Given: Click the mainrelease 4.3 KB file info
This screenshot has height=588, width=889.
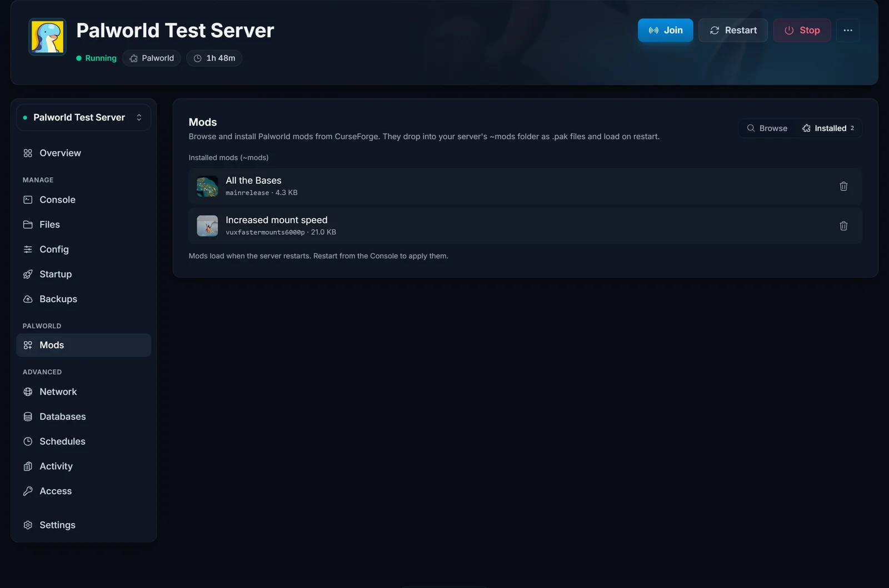Looking at the screenshot, I should 262,193.
